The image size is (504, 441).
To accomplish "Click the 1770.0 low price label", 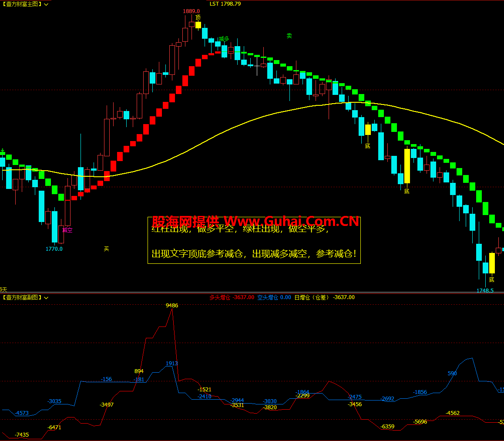I will coord(54,249).
